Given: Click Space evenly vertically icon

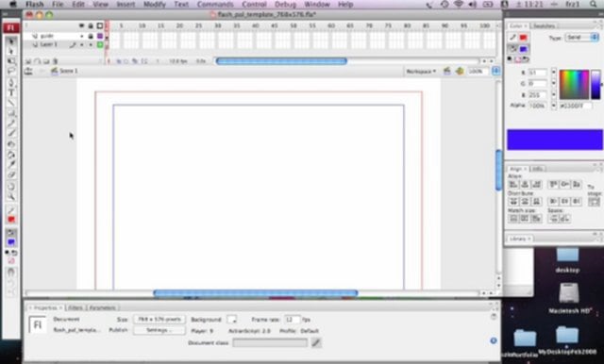Looking at the screenshot, I should coord(553,219).
